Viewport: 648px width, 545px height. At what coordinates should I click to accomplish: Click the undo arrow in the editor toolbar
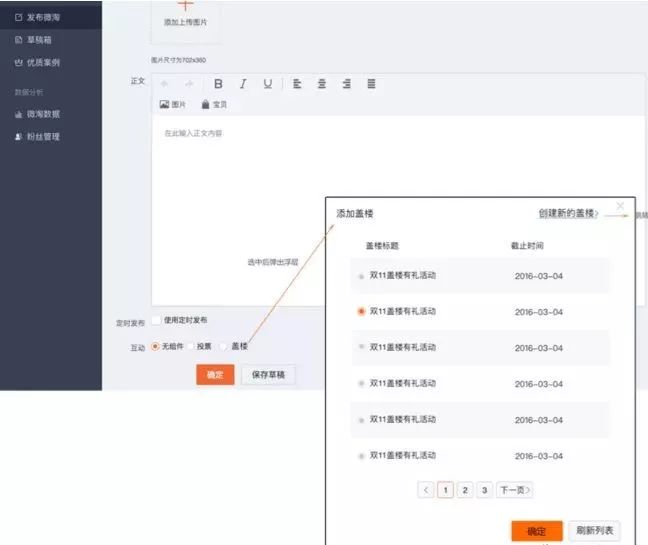click(x=164, y=84)
